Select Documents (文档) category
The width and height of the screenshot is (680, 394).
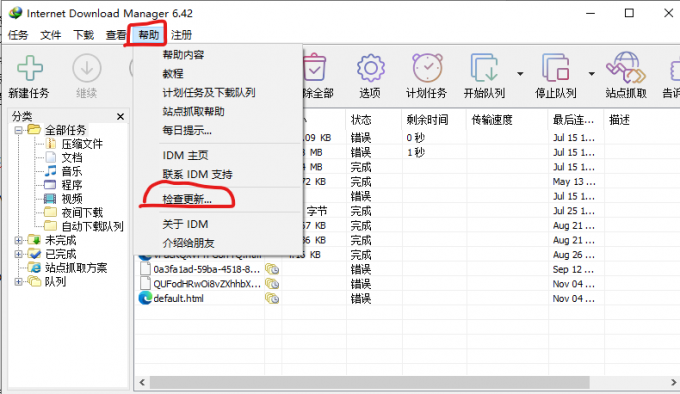click(72, 157)
